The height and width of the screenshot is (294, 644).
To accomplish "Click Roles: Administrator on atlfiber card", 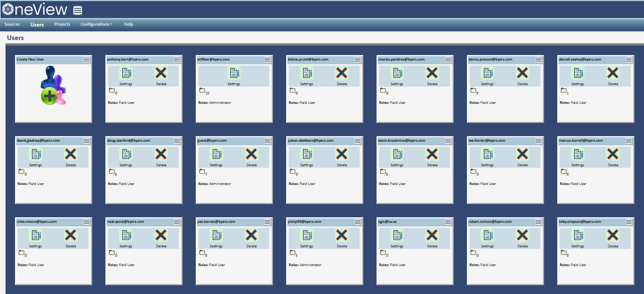I will [215, 103].
